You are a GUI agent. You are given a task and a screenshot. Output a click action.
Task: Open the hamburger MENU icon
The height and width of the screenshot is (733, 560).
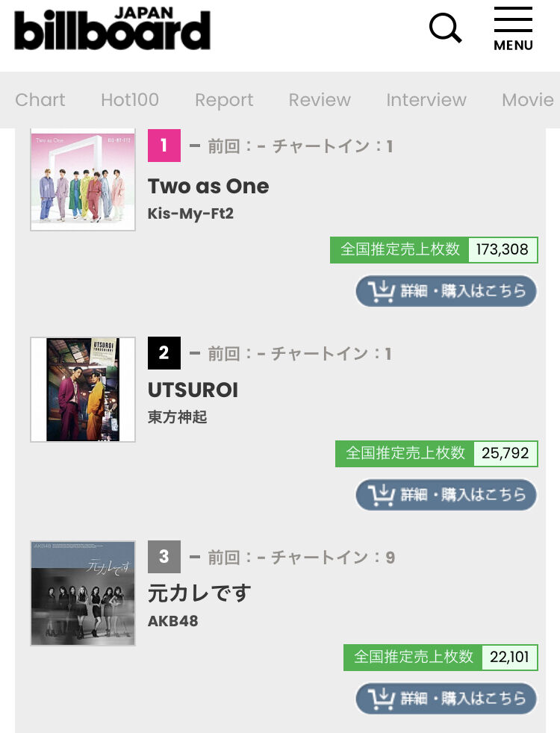(x=513, y=28)
